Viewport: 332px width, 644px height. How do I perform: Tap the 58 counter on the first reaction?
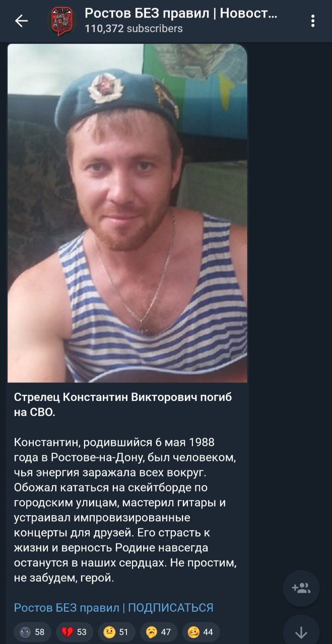point(40,632)
